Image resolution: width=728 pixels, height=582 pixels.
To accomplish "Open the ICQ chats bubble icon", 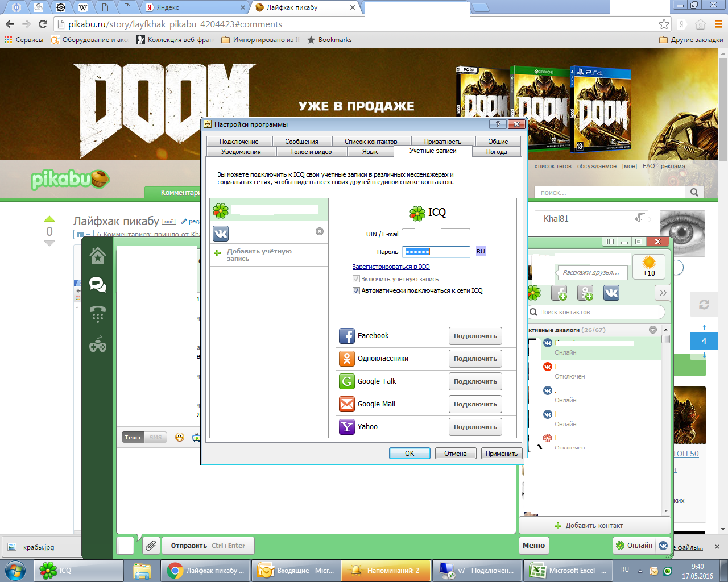I will [98, 284].
